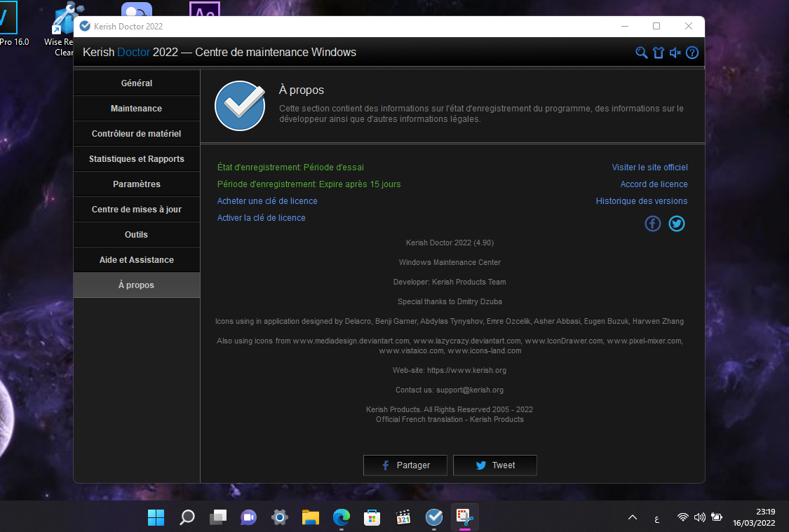
Task: Open taskbar Search magnifier icon
Action: pos(187,517)
